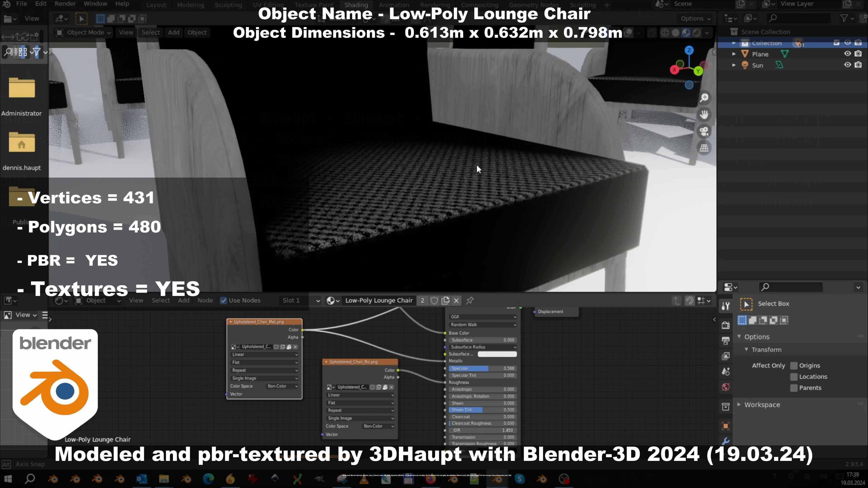Disable Sun in renders camera icon

pyautogui.click(x=858, y=65)
